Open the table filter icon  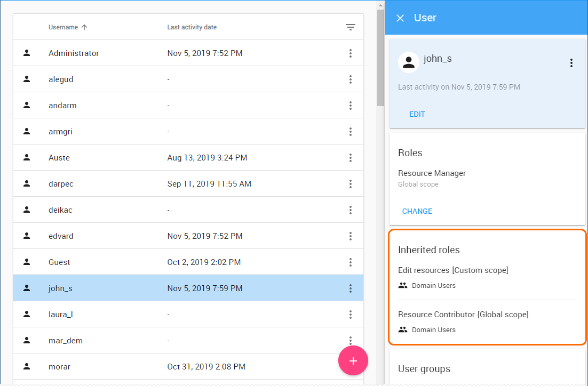(x=351, y=27)
